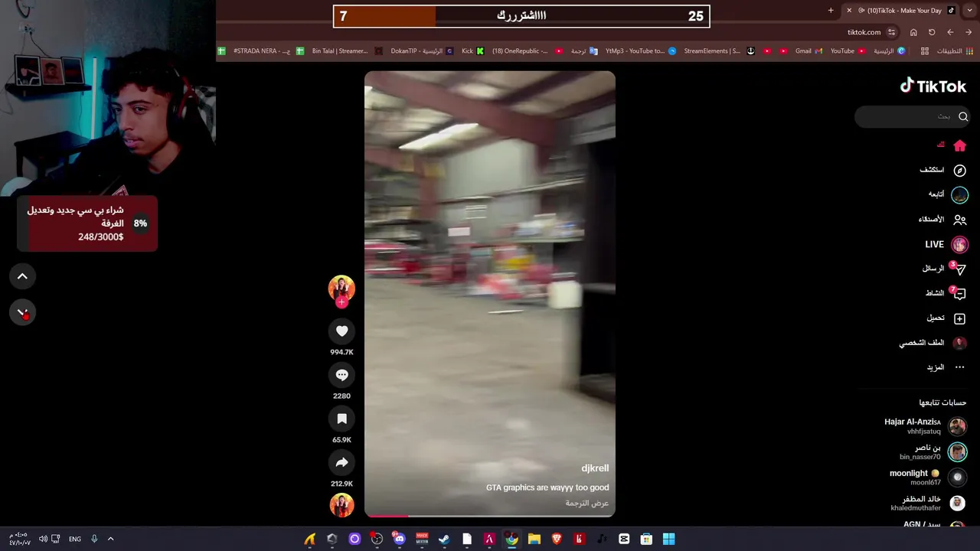Like the djkrell video with heart icon
Image resolution: width=980 pixels, height=551 pixels.
click(x=341, y=331)
